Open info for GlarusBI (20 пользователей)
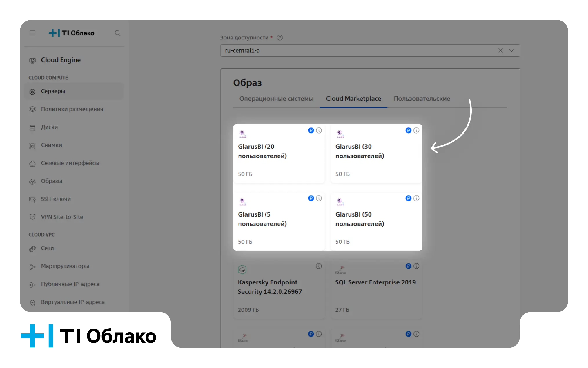This screenshot has width=588, height=368. click(319, 131)
